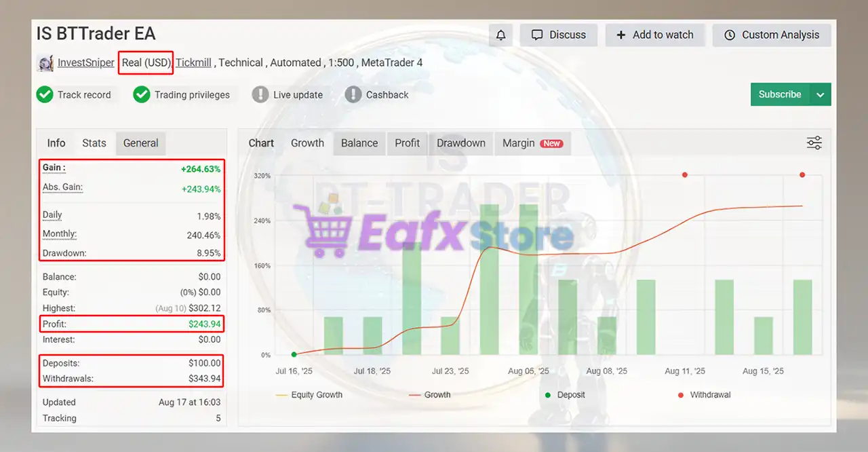Click the $100.00 deposits value

(205, 363)
